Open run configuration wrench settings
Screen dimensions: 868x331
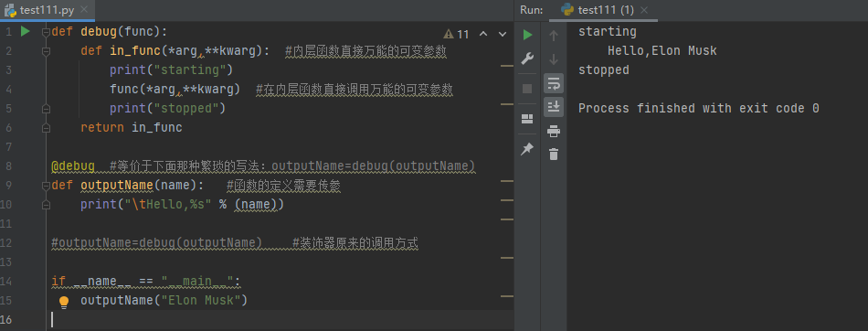coord(527,59)
